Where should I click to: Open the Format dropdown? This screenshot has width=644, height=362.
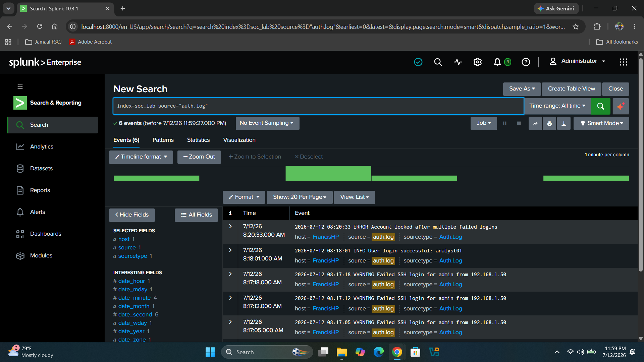[x=244, y=197]
